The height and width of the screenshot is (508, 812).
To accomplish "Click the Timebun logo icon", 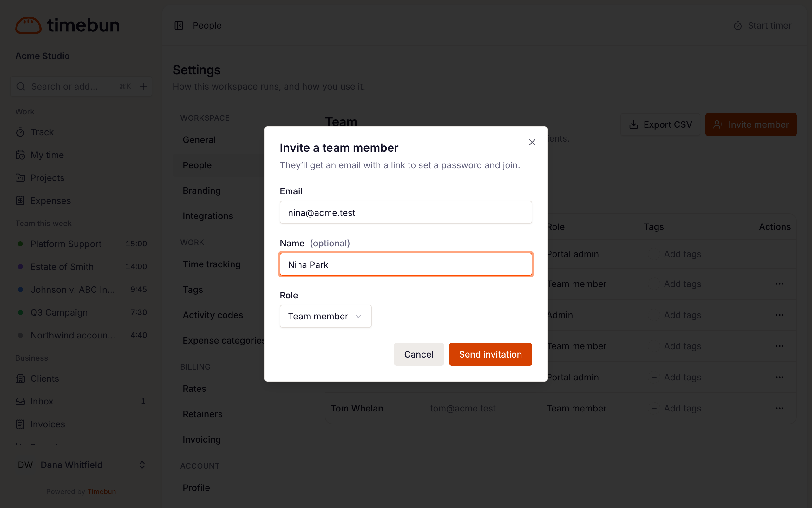I will pyautogui.click(x=29, y=25).
